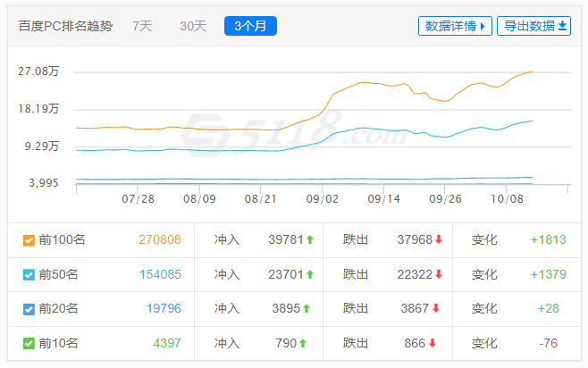Click the value 19796

(164, 308)
